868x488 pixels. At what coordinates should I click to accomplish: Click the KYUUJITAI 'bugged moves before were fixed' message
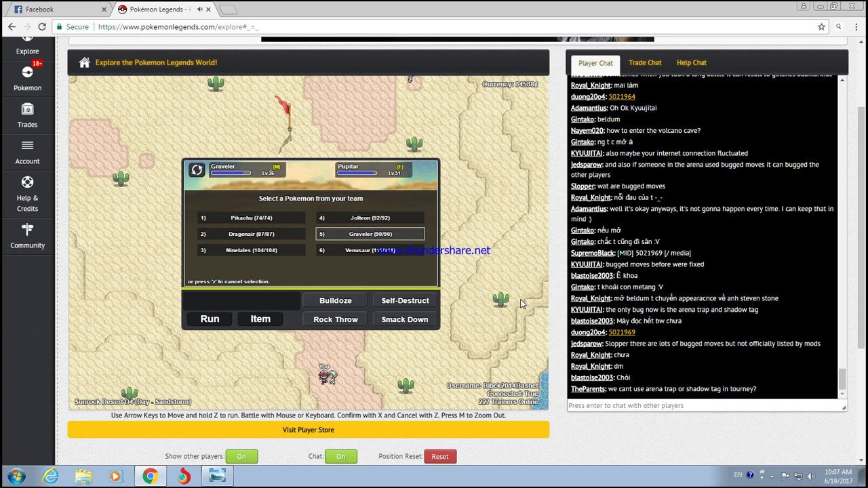pyautogui.click(x=637, y=264)
